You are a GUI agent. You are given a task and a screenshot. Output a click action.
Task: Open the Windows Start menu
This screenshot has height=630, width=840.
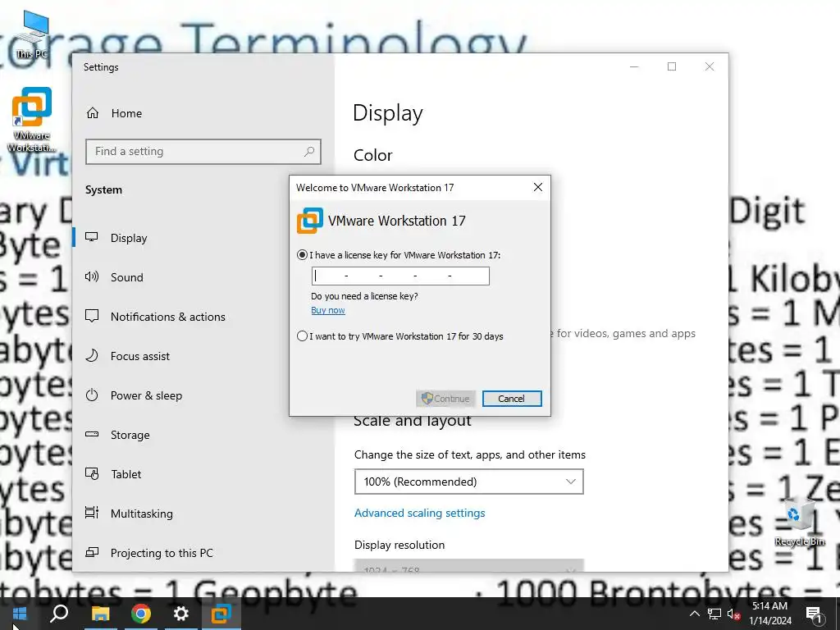pos(20,614)
